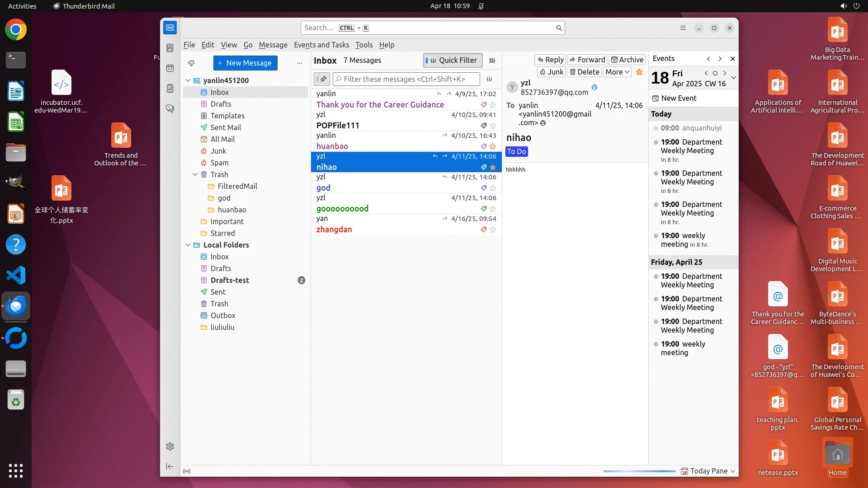Collapse the Local Folders account

pos(188,245)
